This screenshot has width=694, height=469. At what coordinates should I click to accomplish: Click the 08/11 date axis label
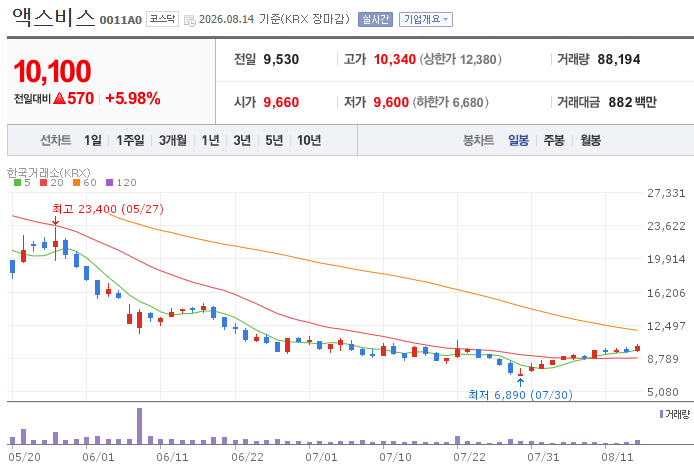click(617, 457)
